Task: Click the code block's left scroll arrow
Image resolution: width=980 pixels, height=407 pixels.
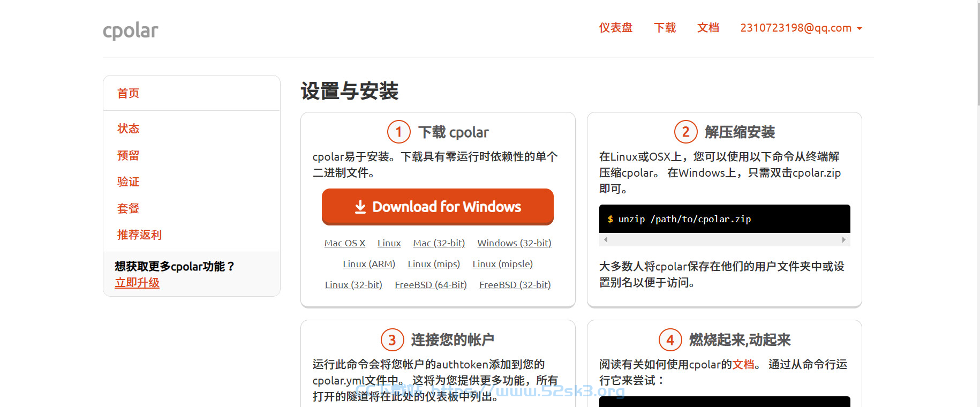Action: click(606, 240)
